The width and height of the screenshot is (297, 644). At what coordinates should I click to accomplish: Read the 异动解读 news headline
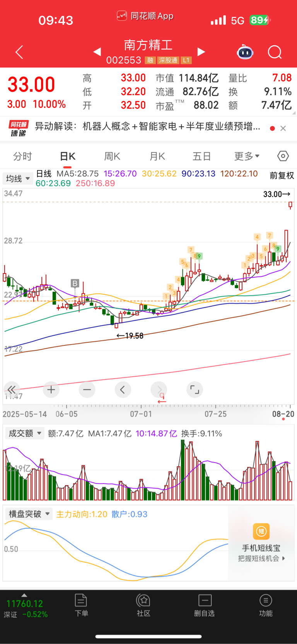(147, 126)
